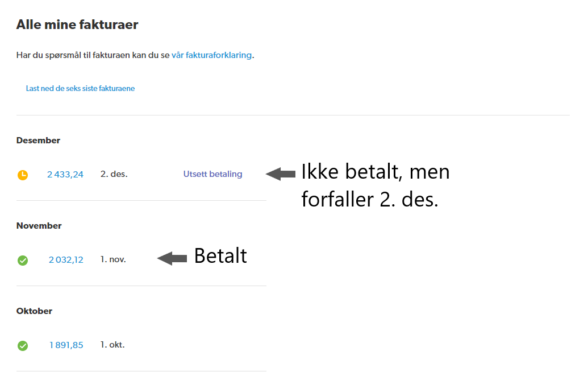Click the Alle mine fakturaer page title
This screenshot has width=588, height=380.
coord(77,24)
